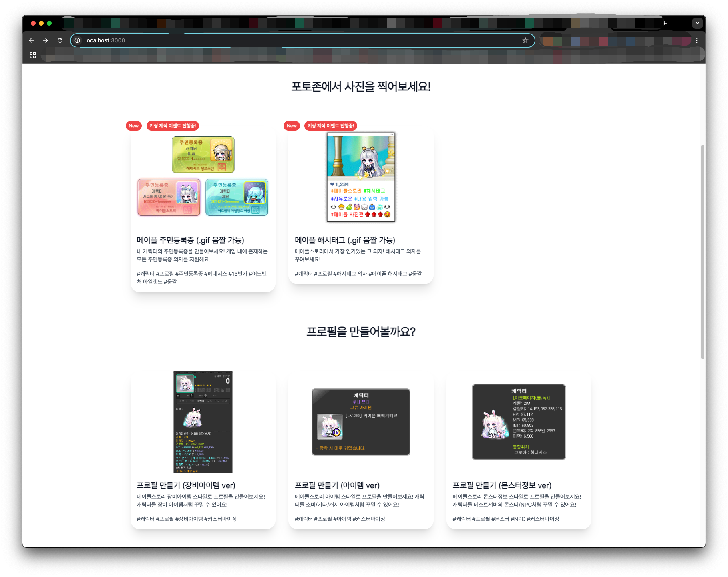Screen dimensions: 728x577
Task: Open a new browser tab
Action: click(665, 23)
